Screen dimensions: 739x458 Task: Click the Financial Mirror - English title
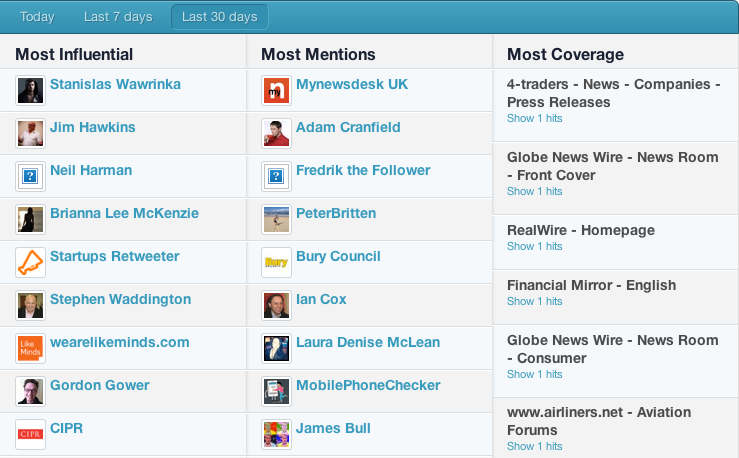[591, 286]
